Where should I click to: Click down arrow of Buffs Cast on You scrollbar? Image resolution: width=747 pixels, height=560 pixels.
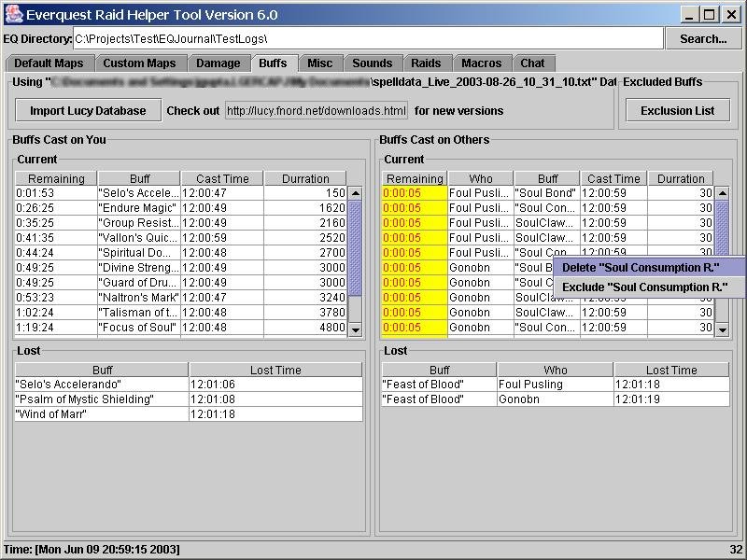pyautogui.click(x=356, y=329)
